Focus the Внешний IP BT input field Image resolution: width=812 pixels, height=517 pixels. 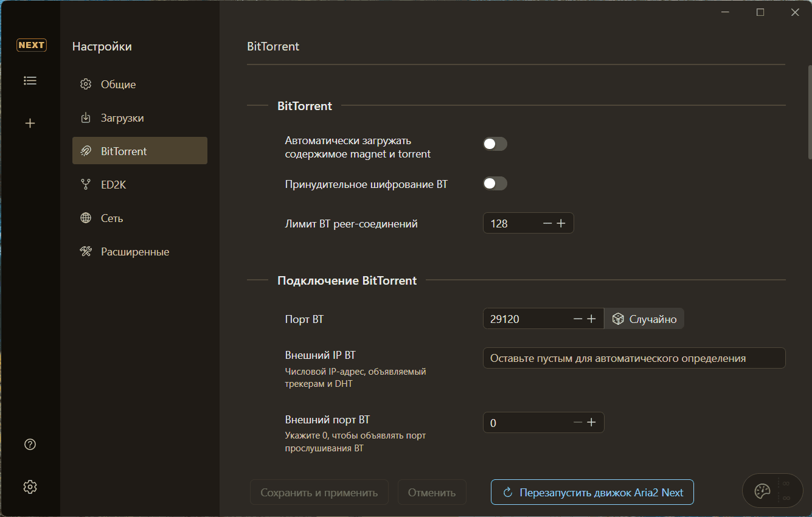[x=634, y=358]
